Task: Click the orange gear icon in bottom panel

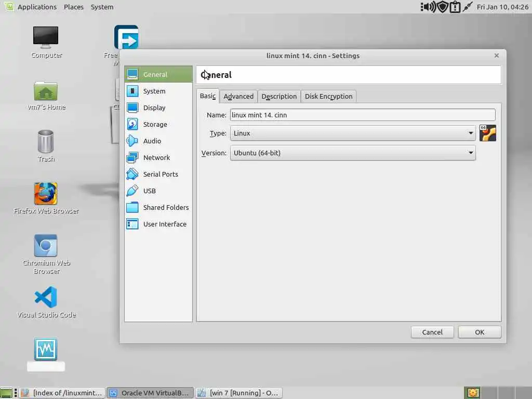Action: coord(473,393)
